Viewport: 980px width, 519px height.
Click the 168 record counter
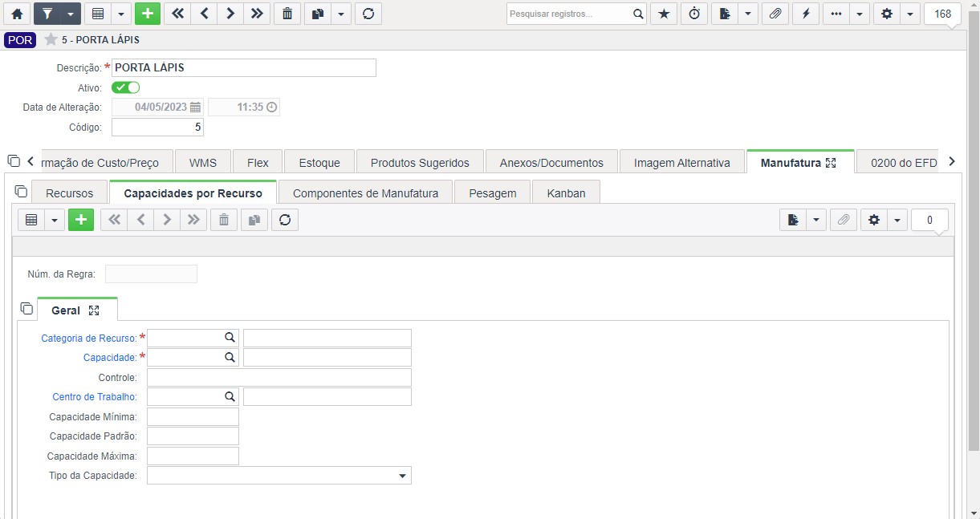[943, 14]
